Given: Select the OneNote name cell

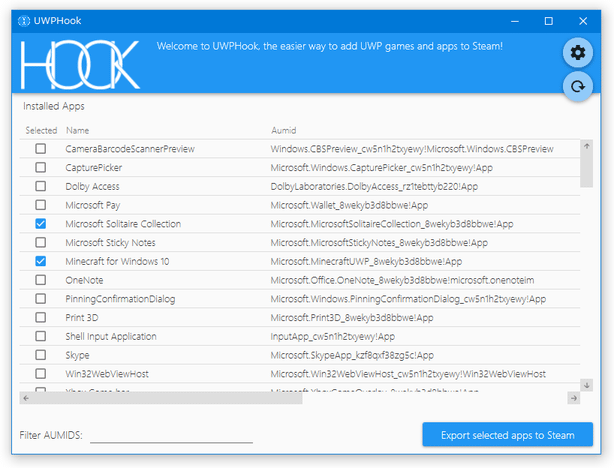Looking at the screenshot, I should tap(84, 280).
